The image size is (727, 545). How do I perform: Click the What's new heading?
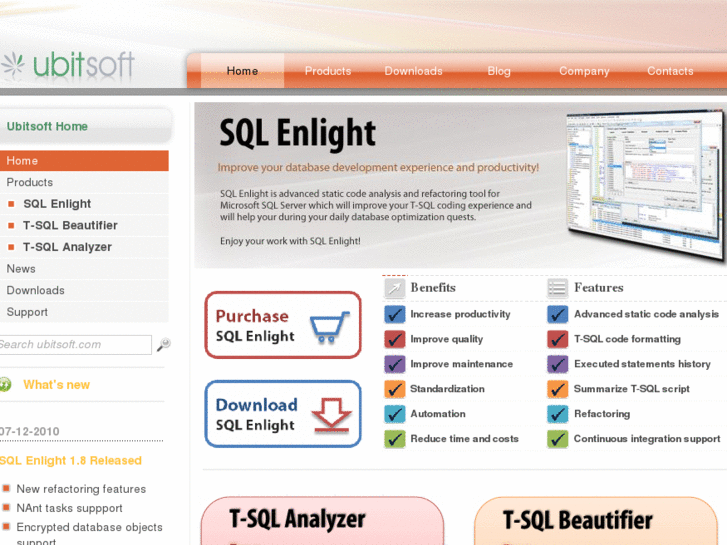(57, 385)
